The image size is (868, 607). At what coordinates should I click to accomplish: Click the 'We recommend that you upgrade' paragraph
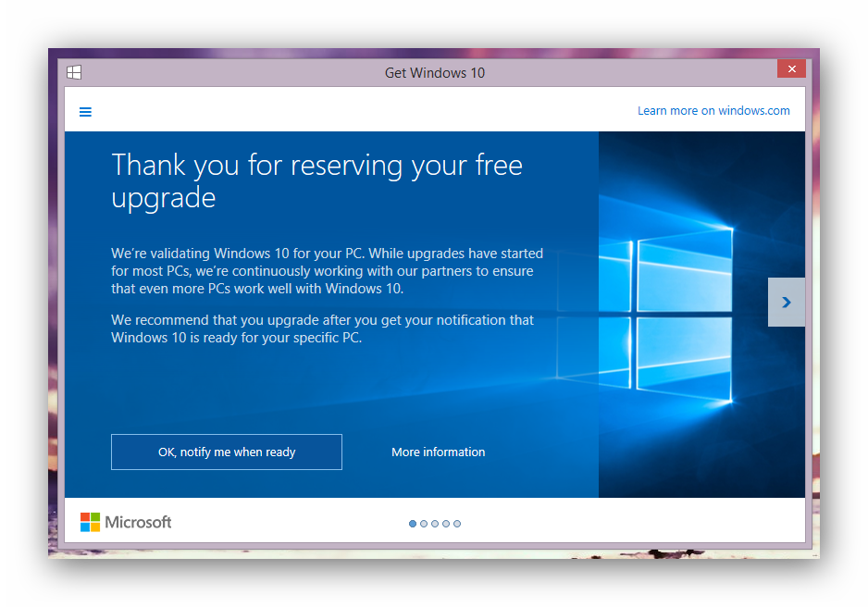[x=322, y=328]
